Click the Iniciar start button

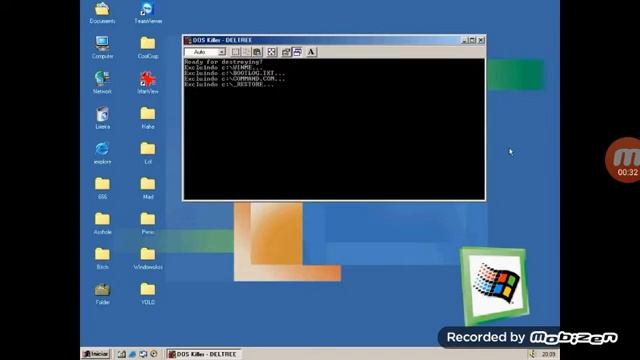[x=96, y=354]
